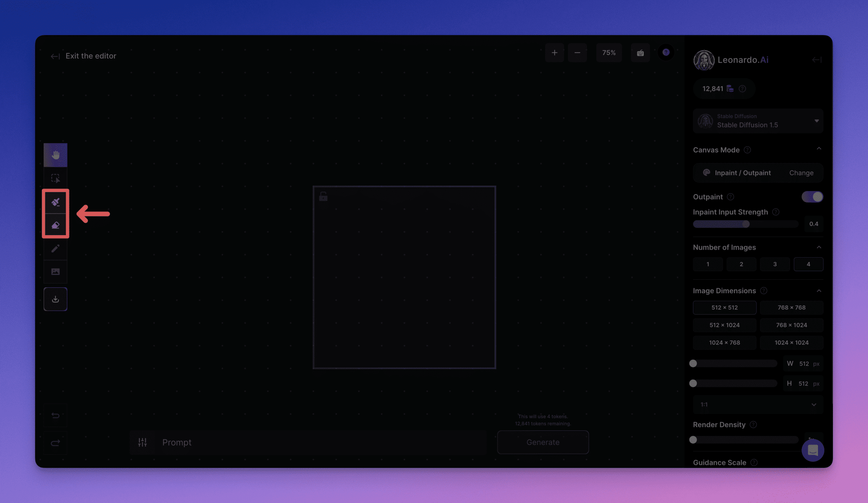Toggle the Outpaint switch
The height and width of the screenshot is (503, 868).
(812, 197)
